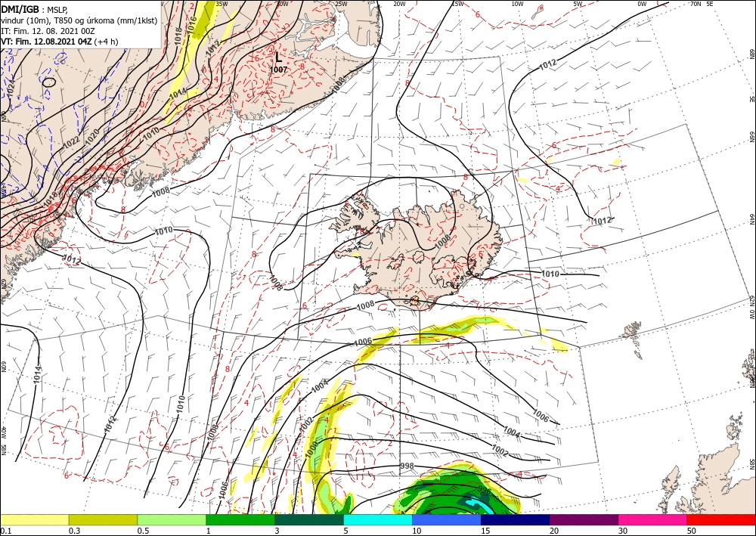This screenshot has width=756, height=536.
Task: Select the 'VT: Fim. 12.08.2021 04Z (+4 h)' line
Action: [x=59, y=42]
